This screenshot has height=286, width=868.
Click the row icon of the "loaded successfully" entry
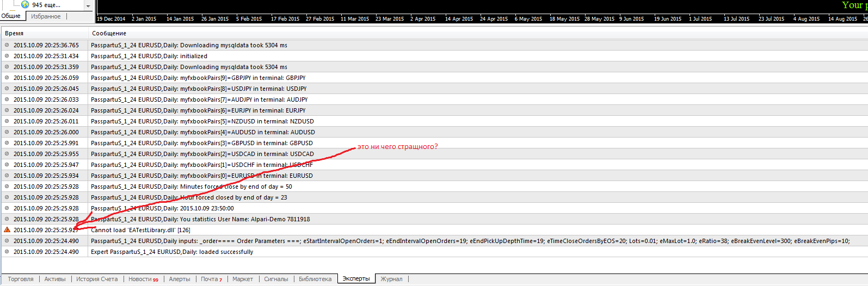coord(7,252)
